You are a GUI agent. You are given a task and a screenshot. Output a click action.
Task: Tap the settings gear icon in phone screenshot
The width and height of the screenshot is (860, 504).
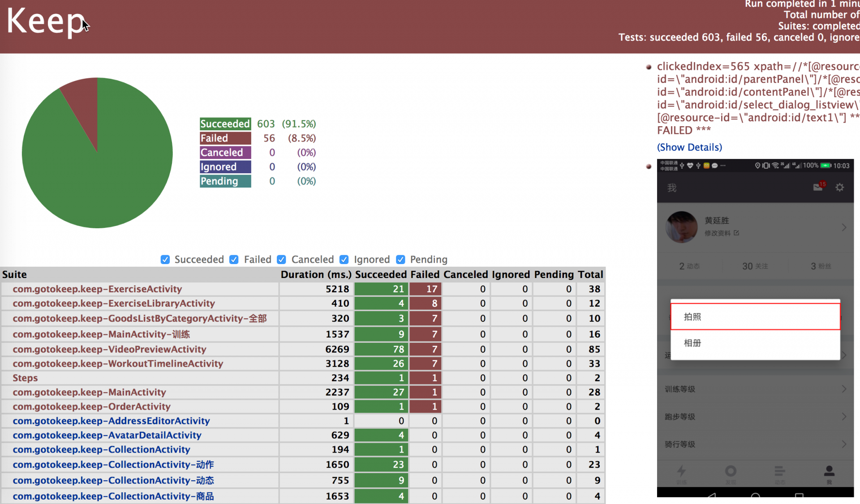[840, 187]
